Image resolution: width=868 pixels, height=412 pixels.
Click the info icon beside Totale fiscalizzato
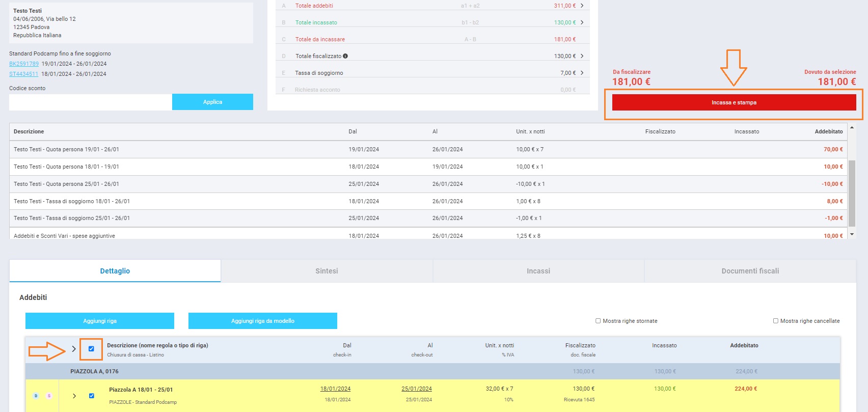345,56
